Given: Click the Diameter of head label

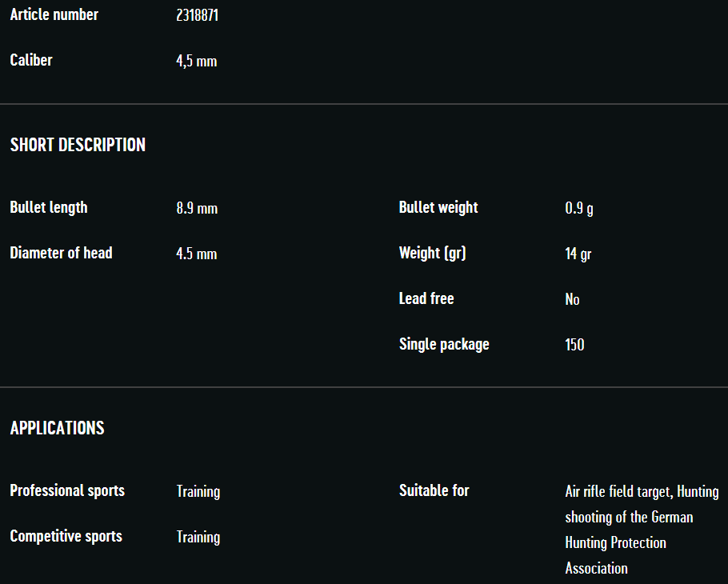Looking at the screenshot, I should click(x=61, y=254).
